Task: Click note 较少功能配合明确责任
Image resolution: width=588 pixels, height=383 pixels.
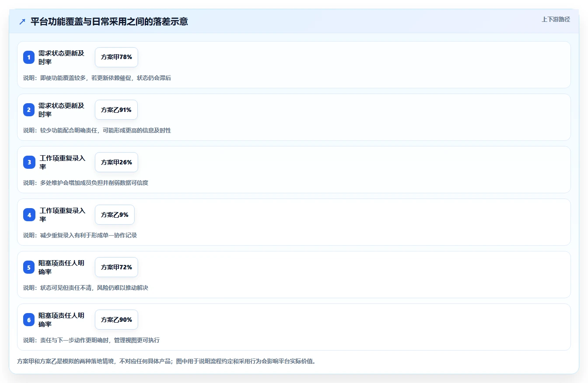Action: pos(97,130)
